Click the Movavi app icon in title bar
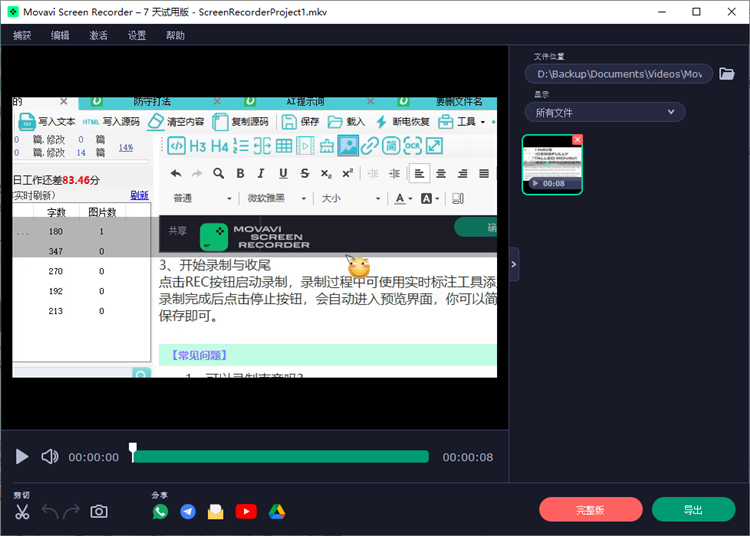The height and width of the screenshot is (536, 750). (x=13, y=12)
